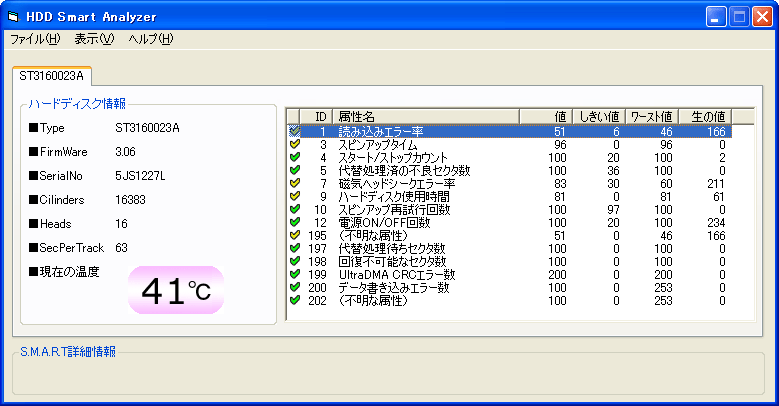The height and width of the screenshot is (406, 779).
Task: Select the 読み込みエラー率 row
Action: coord(510,131)
